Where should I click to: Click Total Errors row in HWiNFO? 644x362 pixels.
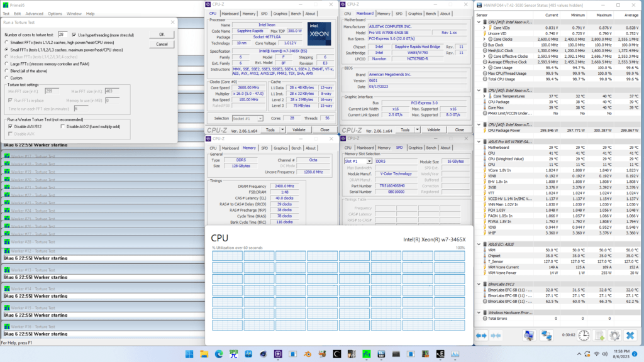[x=560, y=319]
